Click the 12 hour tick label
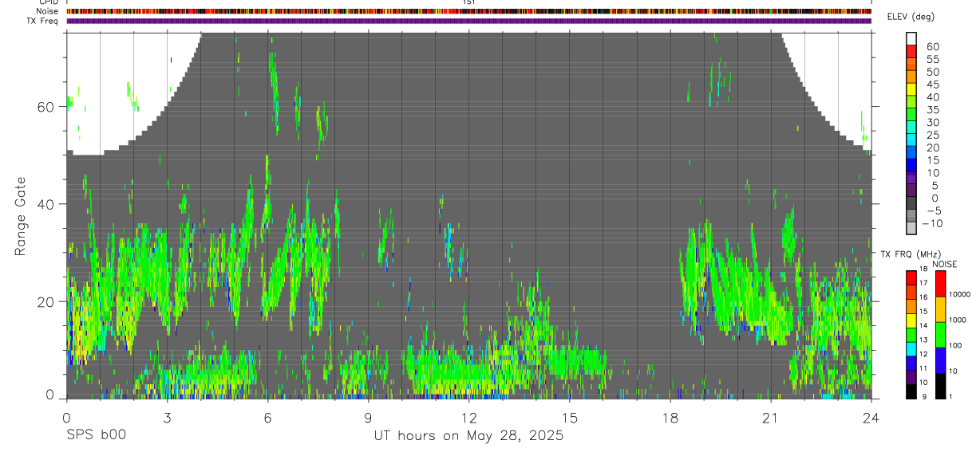The width and height of the screenshot is (980, 452). pyautogui.click(x=468, y=417)
